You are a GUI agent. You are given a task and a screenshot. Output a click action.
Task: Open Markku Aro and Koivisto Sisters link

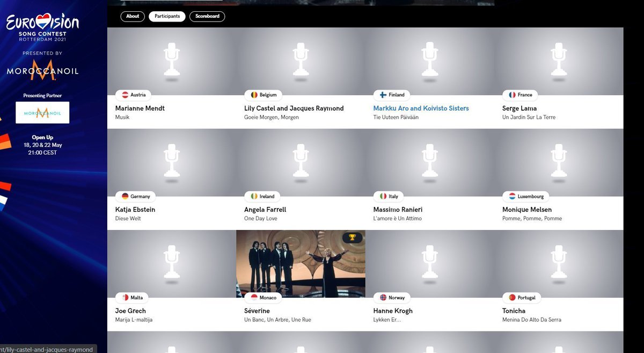tap(421, 109)
